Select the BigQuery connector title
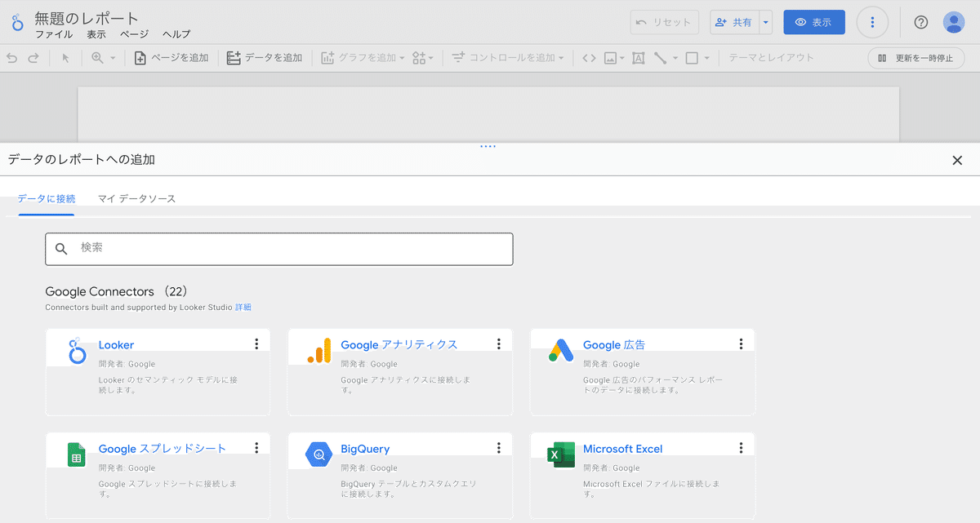This screenshot has height=523, width=980. [365, 449]
